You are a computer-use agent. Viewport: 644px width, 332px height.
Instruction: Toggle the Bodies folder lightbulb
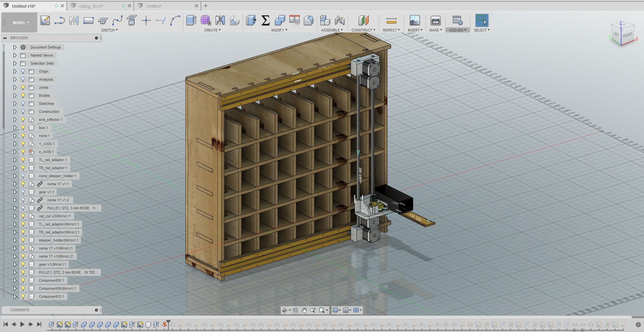[23, 95]
